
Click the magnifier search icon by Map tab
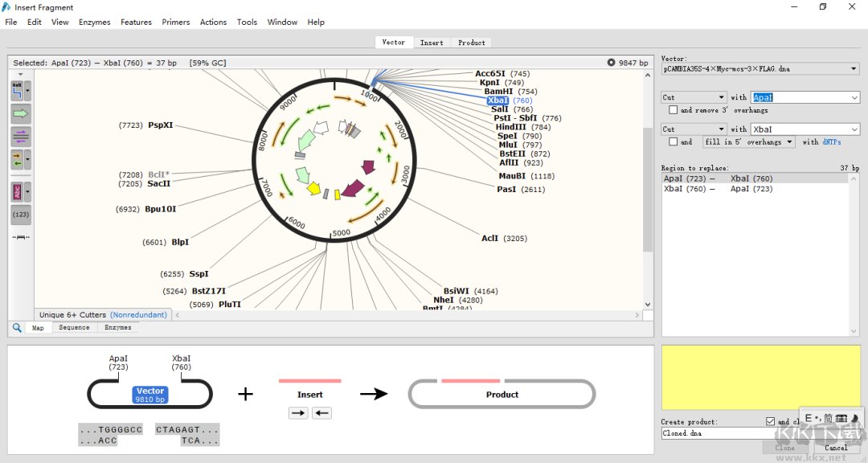17,327
